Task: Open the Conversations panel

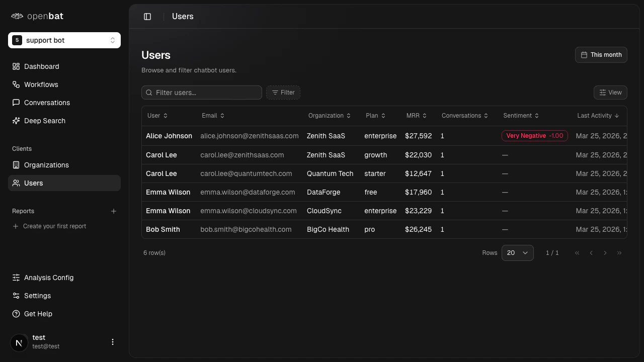Action: click(47, 103)
